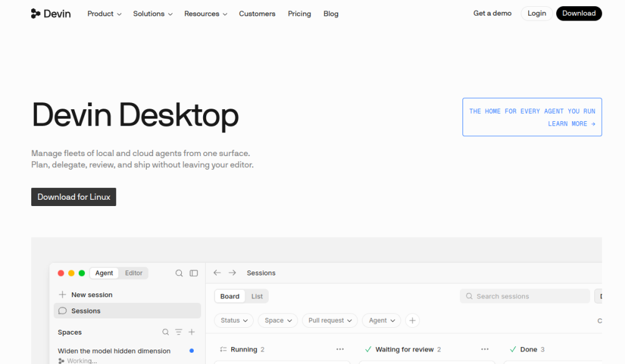Add a new space with the plus icon
The image size is (625, 364).
tap(192, 332)
